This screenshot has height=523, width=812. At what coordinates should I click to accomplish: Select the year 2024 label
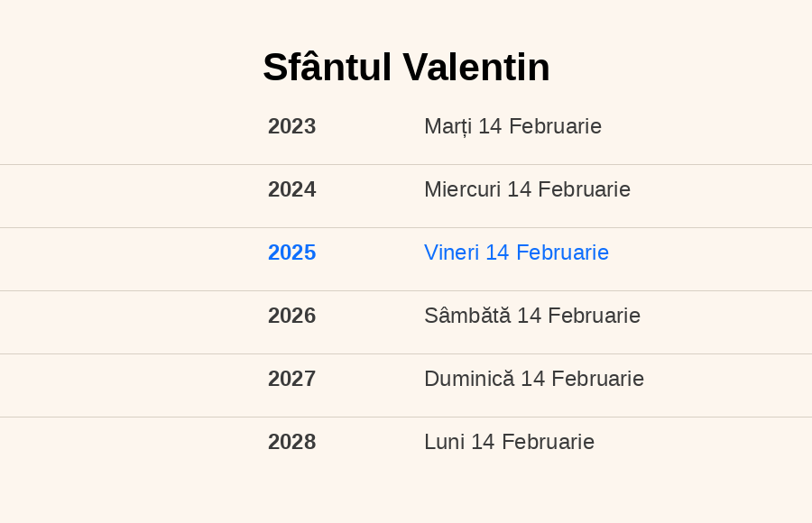pyautogui.click(x=291, y=189)
